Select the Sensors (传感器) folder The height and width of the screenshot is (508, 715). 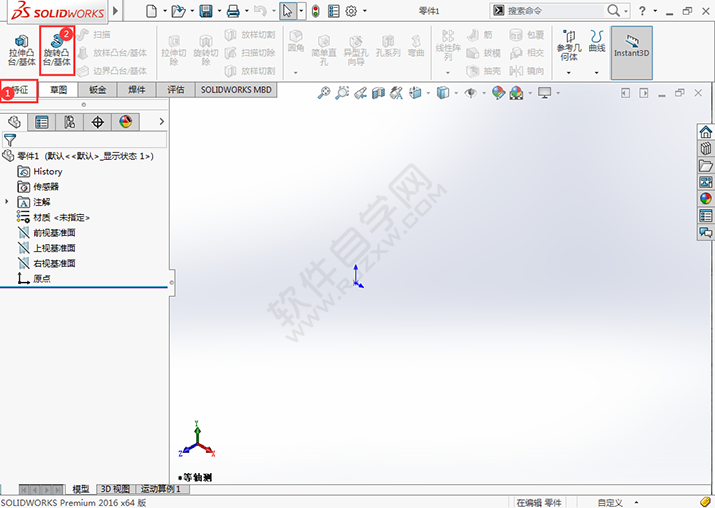[x=38, y=187]
